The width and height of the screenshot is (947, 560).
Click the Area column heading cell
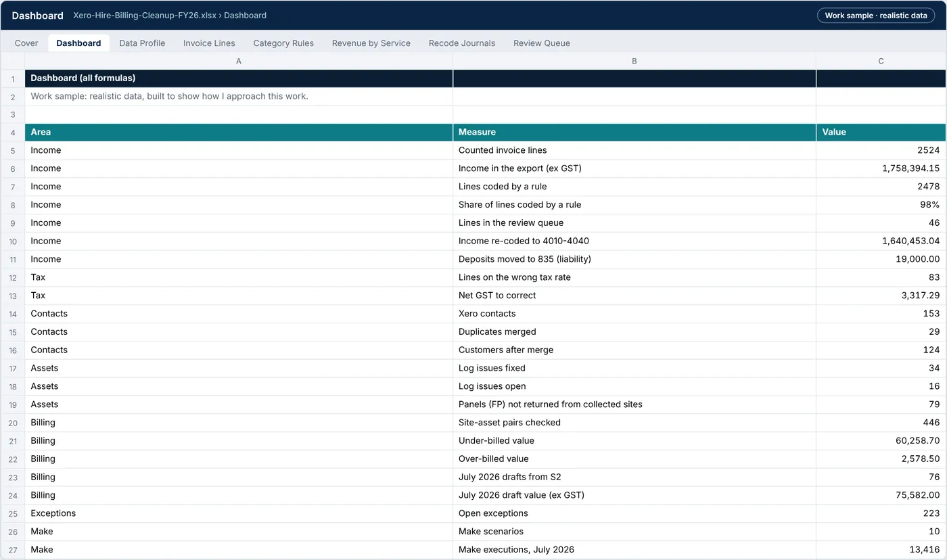(x=239, y=133)
